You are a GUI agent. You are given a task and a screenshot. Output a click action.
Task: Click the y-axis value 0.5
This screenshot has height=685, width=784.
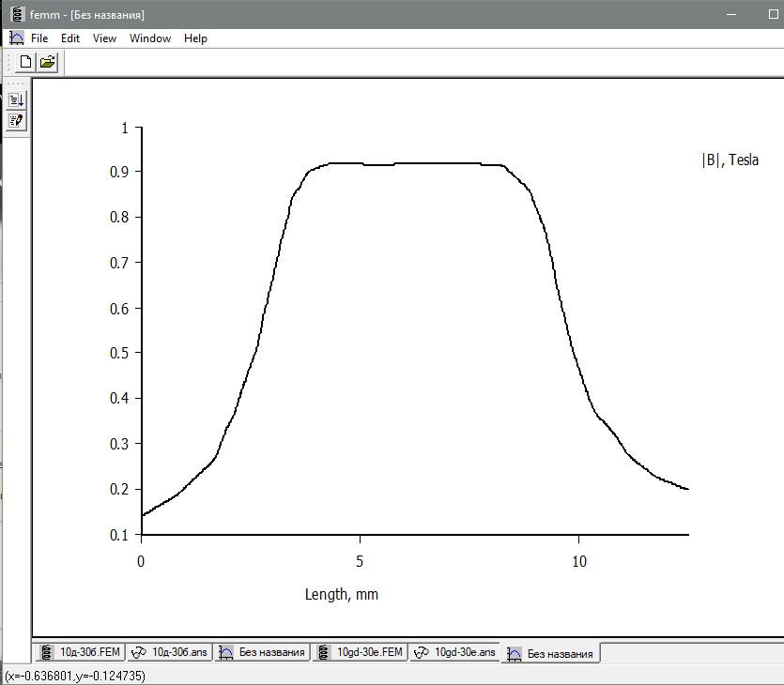[x=119, y=353]
